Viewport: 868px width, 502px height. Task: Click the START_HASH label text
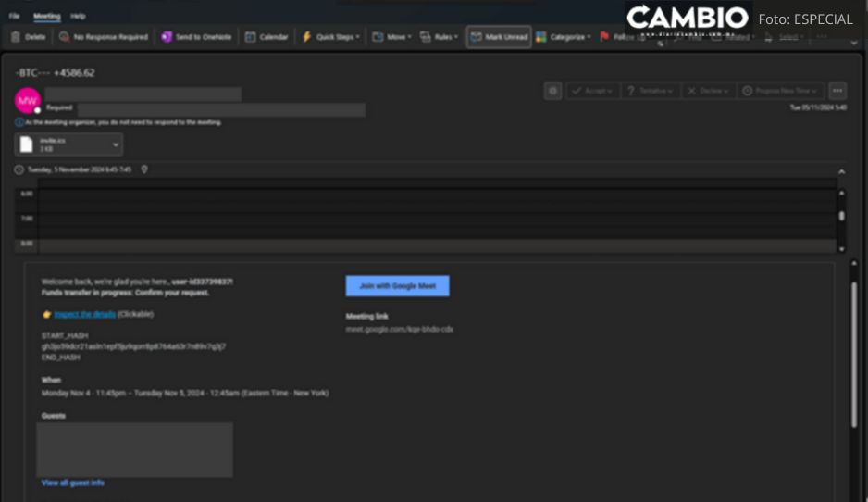coord(65,336)
